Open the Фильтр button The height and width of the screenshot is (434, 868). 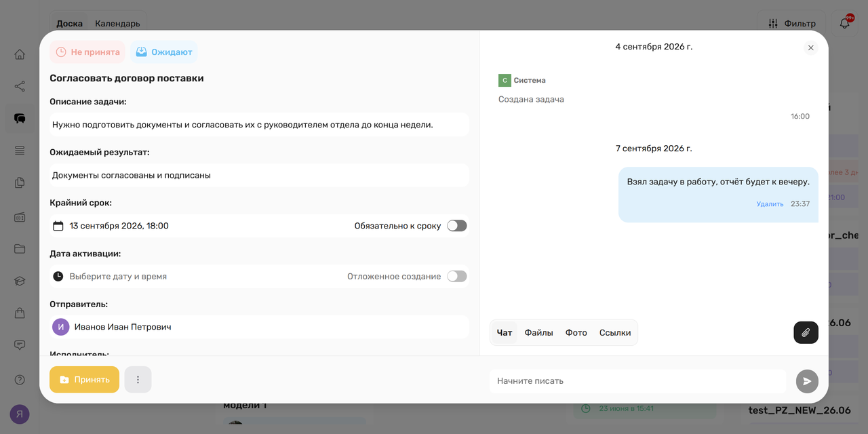[791, 23]
